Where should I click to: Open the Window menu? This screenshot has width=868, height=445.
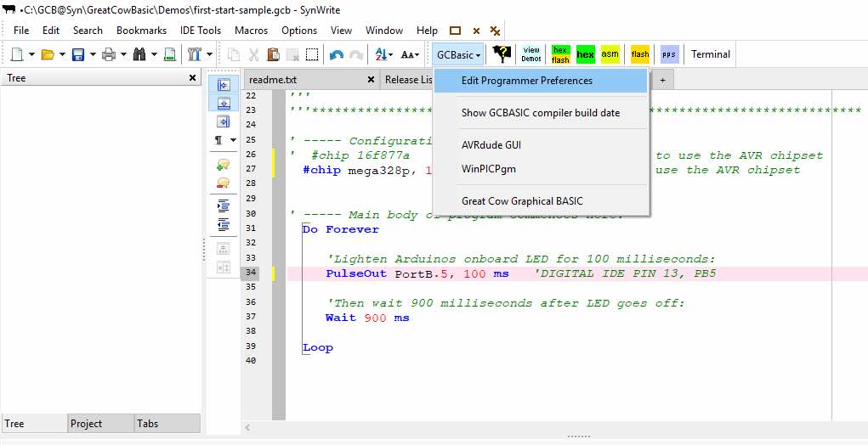point(384,31)
